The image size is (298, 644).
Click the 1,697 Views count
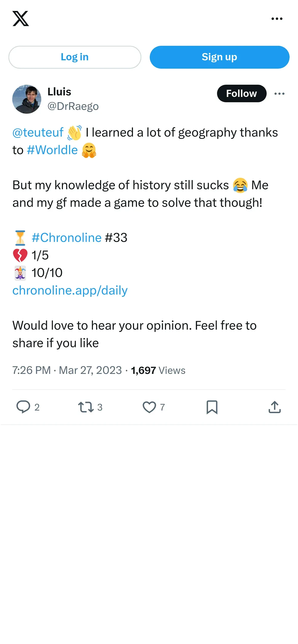pos(158,370)
